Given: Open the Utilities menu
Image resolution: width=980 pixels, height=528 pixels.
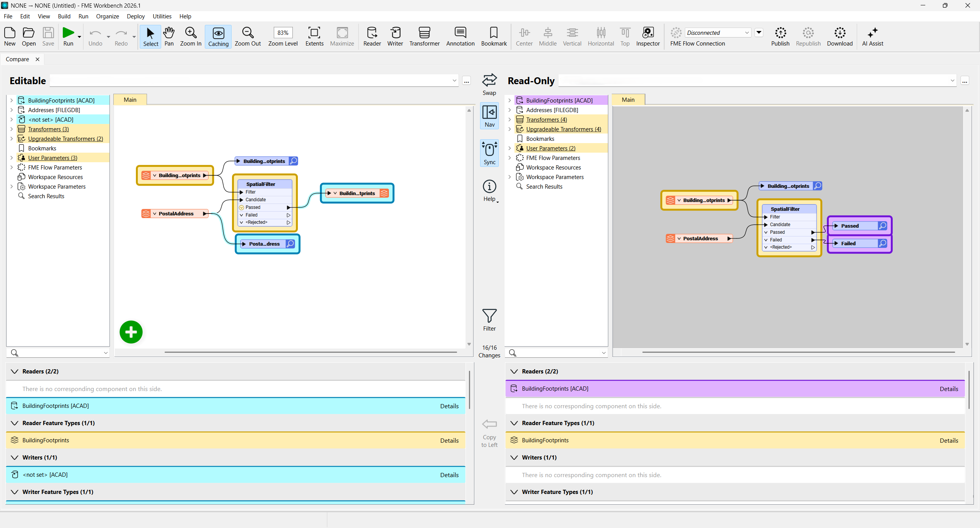Looking at the screenshot, I should click(x=162, y=16).
